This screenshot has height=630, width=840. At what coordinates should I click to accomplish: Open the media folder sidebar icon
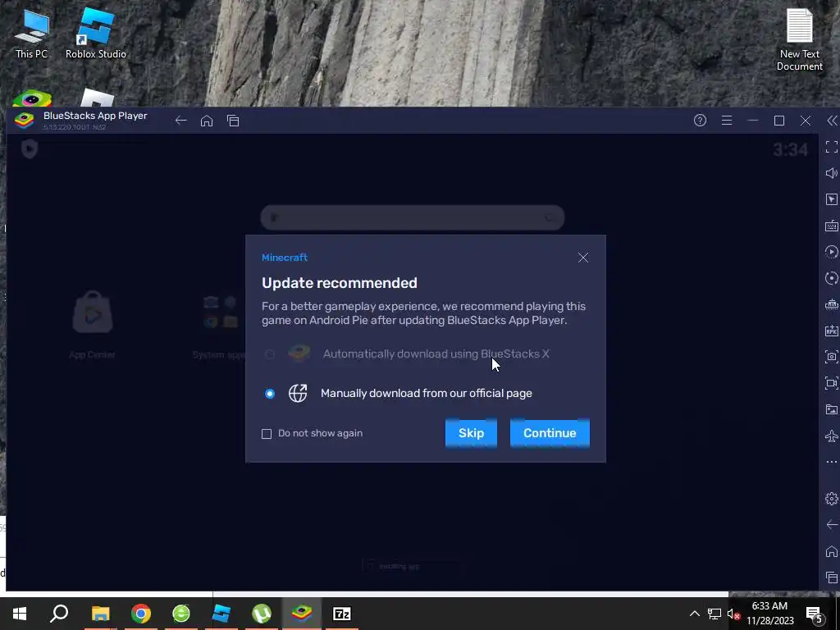click(832, 409)
